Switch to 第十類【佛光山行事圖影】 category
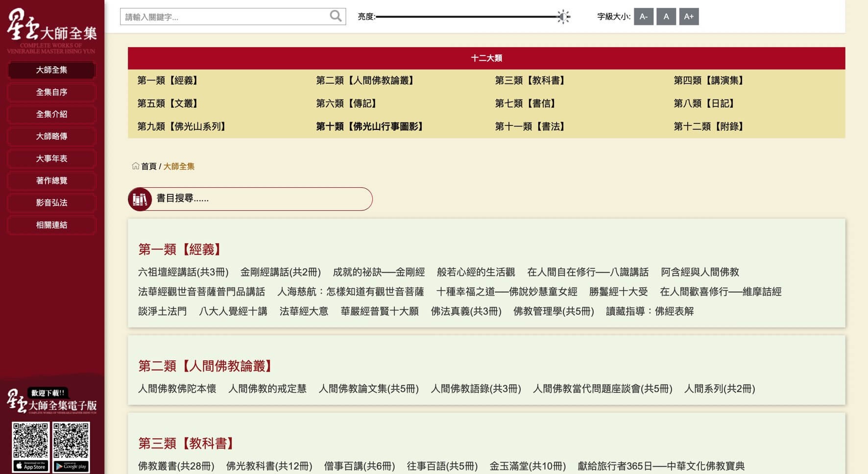Screen dimensions: 868x474 (370, 126)
